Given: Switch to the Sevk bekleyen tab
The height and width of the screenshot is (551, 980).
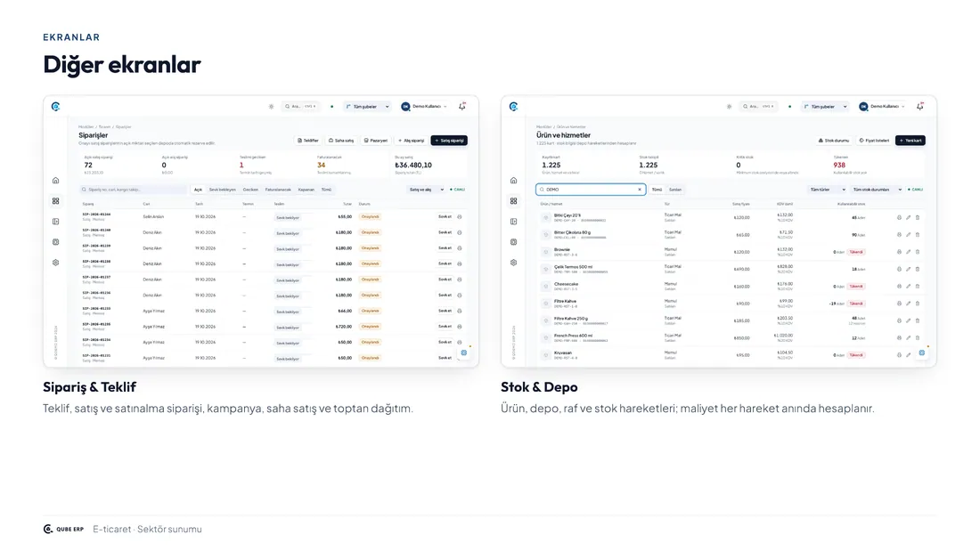Looking at the screenshot, I should pyautogui.click(x=223, y=190).
